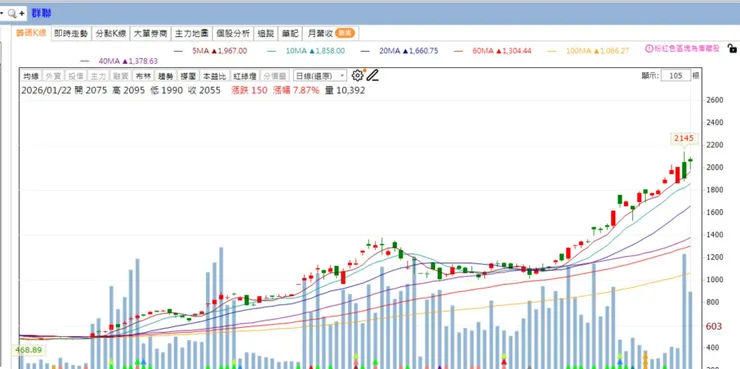Click the 顯示 bar count field showing 105
Viewport: 740px width, 369px height.
[676, 75]
